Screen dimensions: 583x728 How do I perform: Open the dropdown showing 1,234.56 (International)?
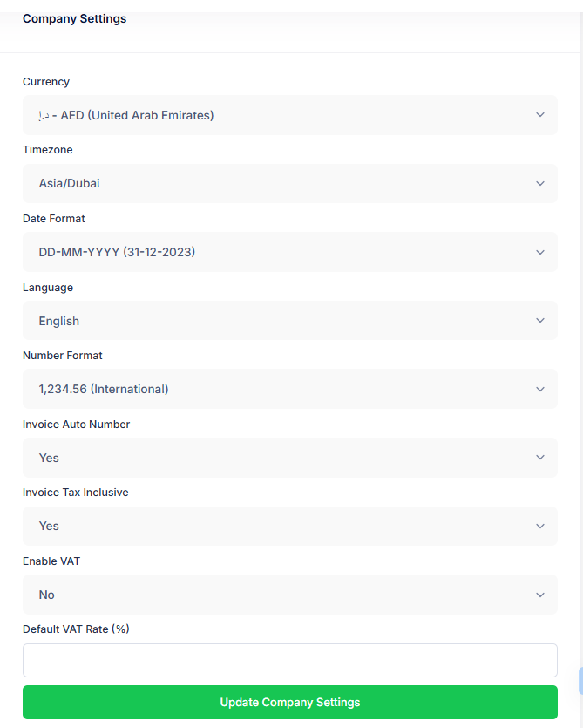click(x=261, y=389)
